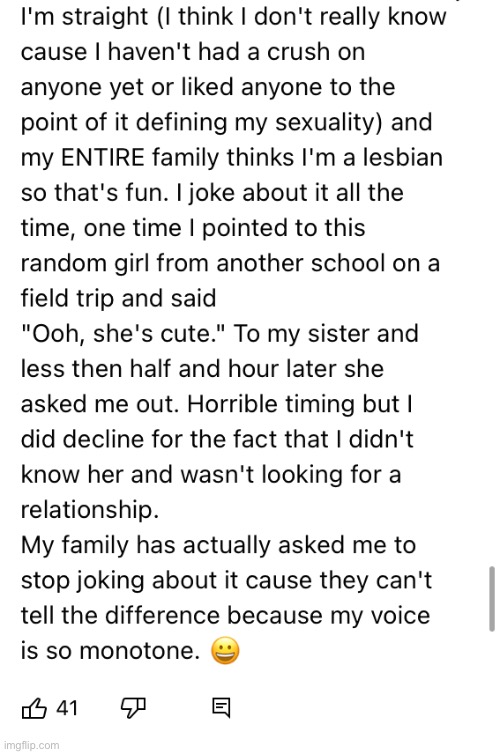Click the capitalized word ENTIRE
This screenshot has height=754, width=500.
click(x=102, y=158)
